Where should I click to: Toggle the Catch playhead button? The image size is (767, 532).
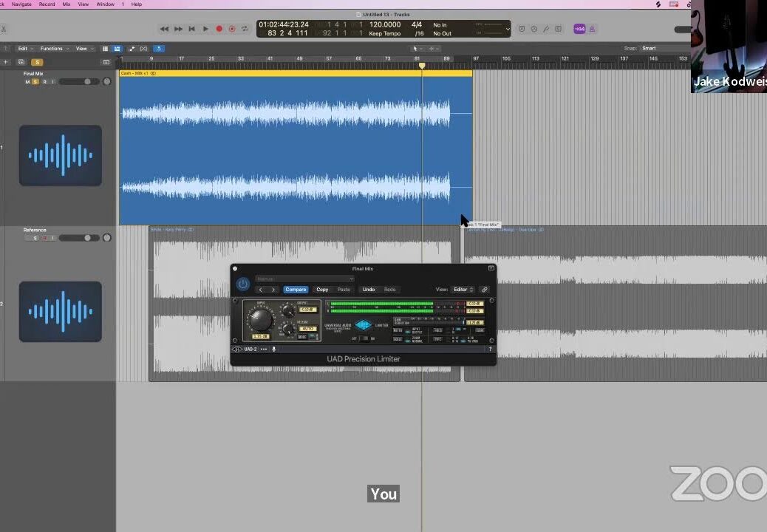click(158, 49)
